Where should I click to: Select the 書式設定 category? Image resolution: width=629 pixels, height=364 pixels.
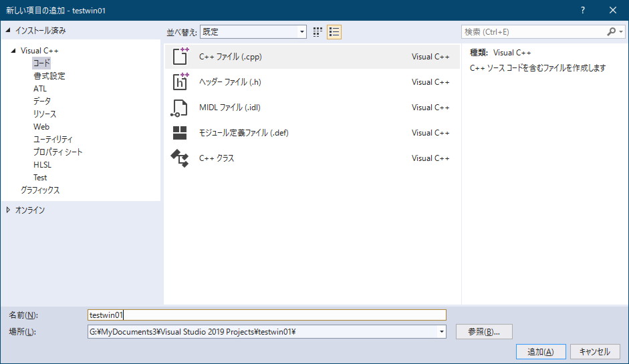click(49, 75)
